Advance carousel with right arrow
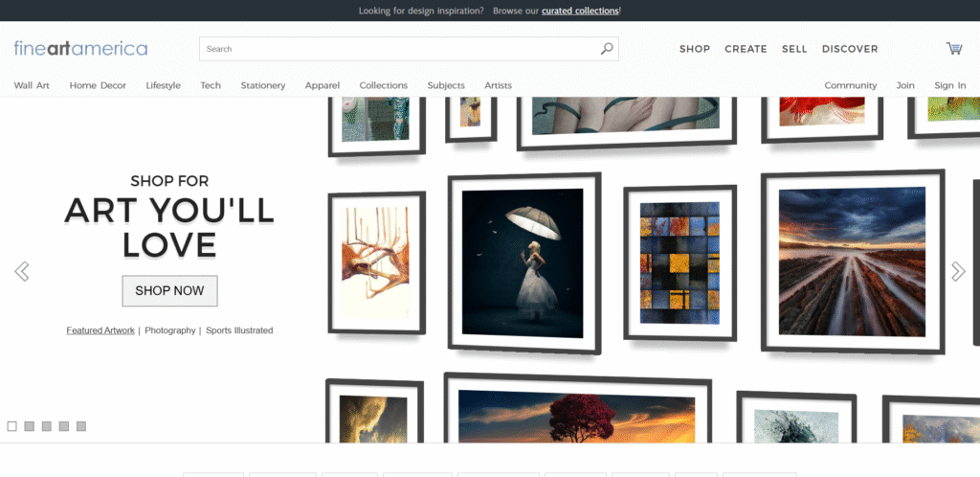 coord(958,271)
